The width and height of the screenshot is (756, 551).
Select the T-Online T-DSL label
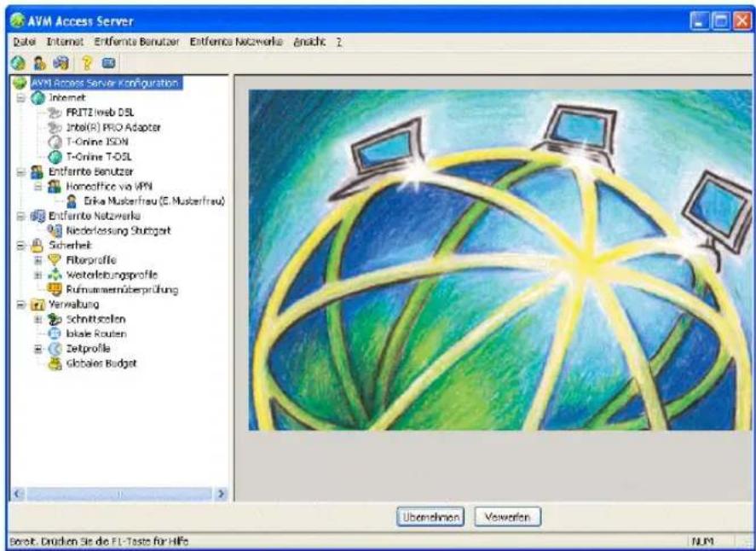click(x=99, y=157)
